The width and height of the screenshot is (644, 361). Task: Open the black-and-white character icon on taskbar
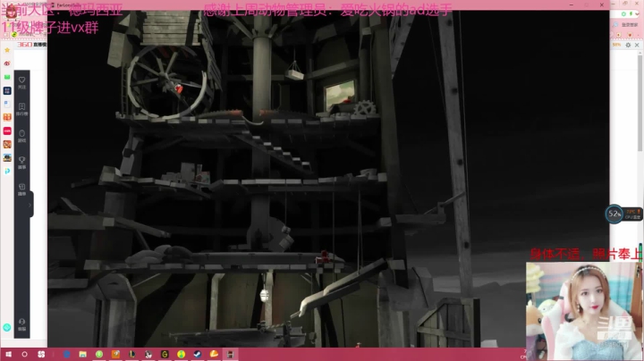(x=148, y=354)
